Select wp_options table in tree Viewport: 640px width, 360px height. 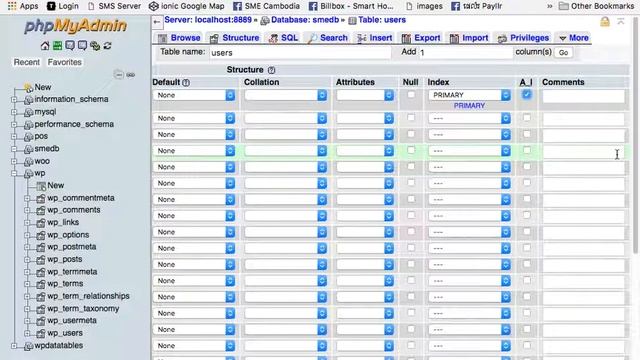[68, 235]
